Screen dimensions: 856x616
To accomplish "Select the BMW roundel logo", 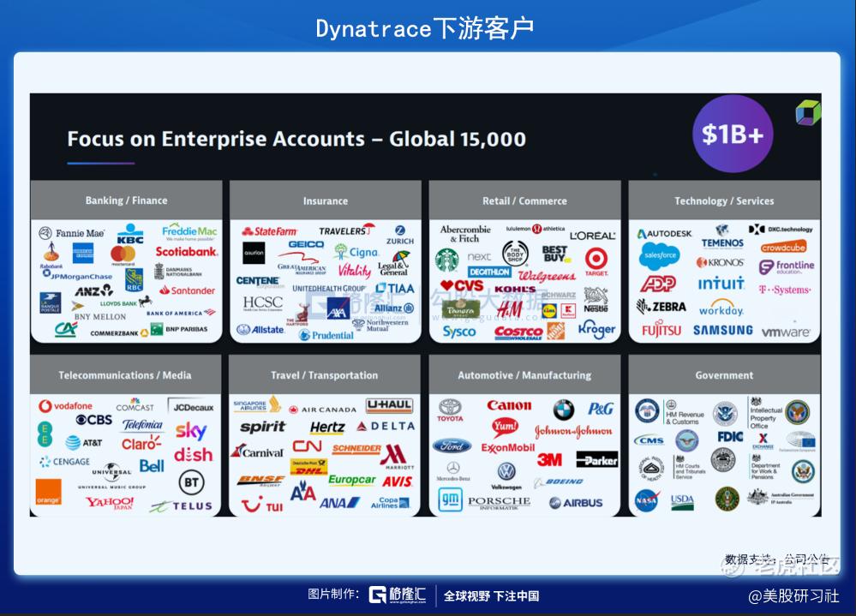I will [x=564, y=410].
